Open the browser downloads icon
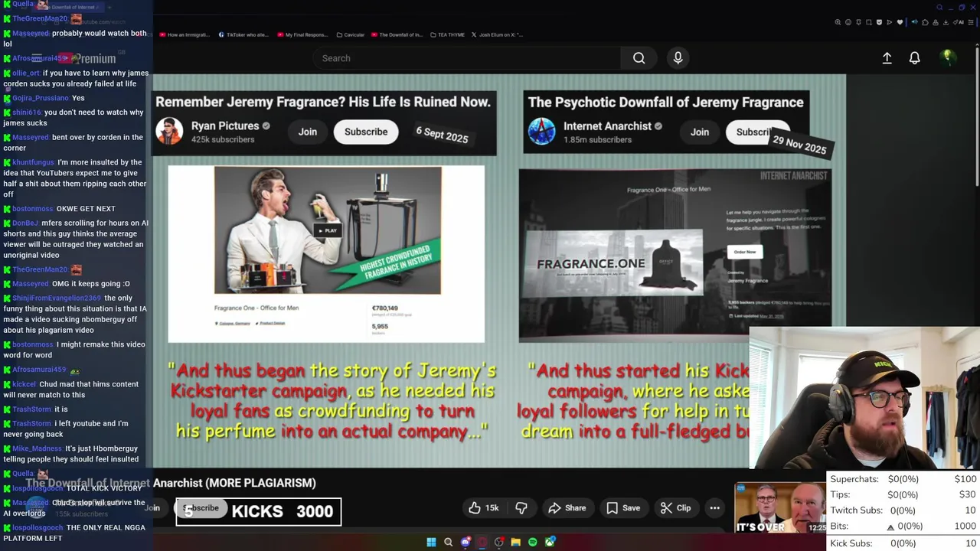The image size is (980, 551). [946, 22]
